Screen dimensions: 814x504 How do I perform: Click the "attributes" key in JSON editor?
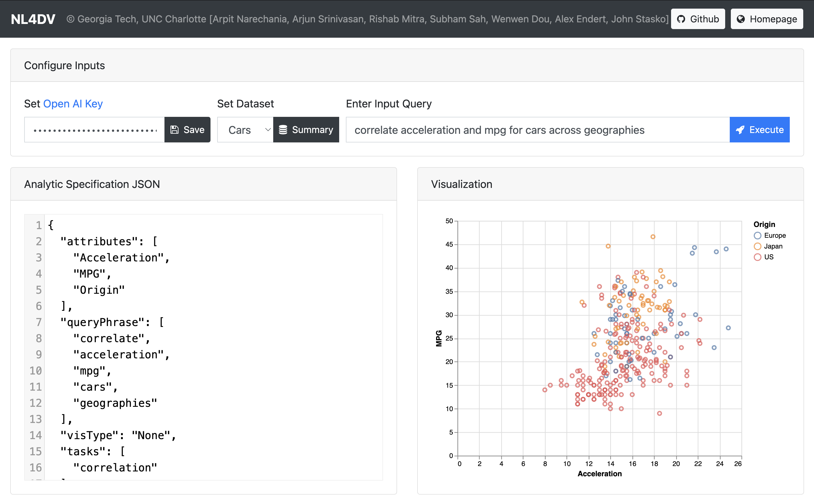(99, 241)
